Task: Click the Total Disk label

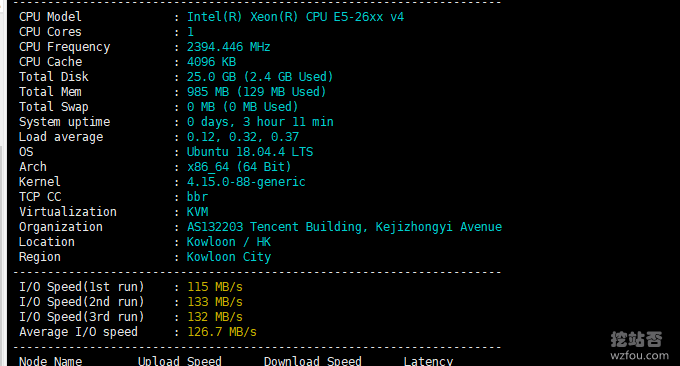Action: tap(53, 77)
